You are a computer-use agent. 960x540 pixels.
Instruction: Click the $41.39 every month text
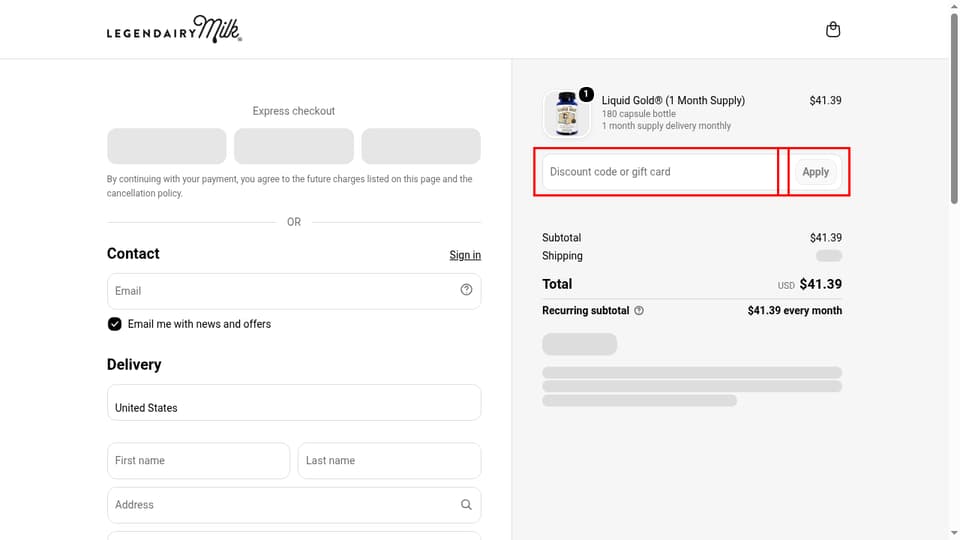pyautogui.click(x=795, y=310)
